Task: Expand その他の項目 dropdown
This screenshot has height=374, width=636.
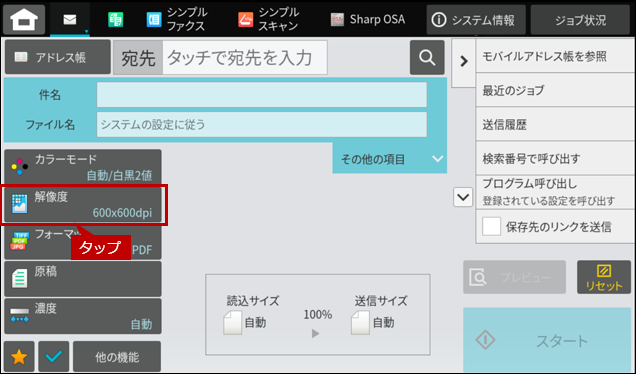Action: pyautogui.click(x=390, y=159)
